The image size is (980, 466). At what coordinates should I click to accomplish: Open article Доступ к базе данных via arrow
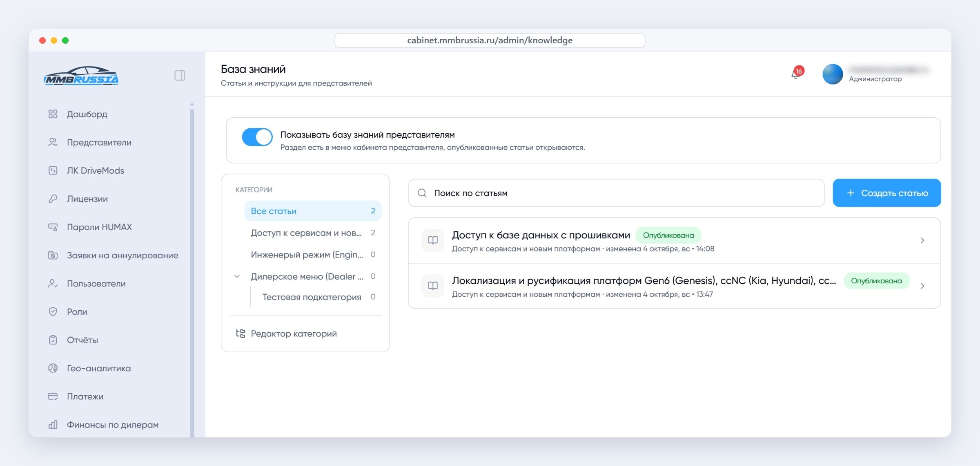tap(922, 240)
